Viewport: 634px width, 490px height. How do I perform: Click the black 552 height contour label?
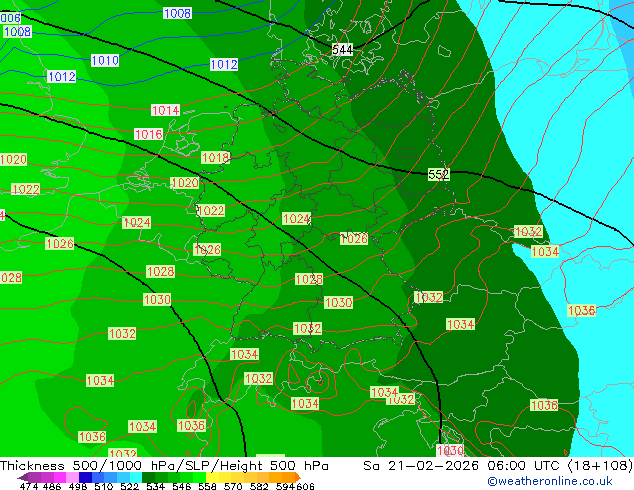tap(438, 174)
